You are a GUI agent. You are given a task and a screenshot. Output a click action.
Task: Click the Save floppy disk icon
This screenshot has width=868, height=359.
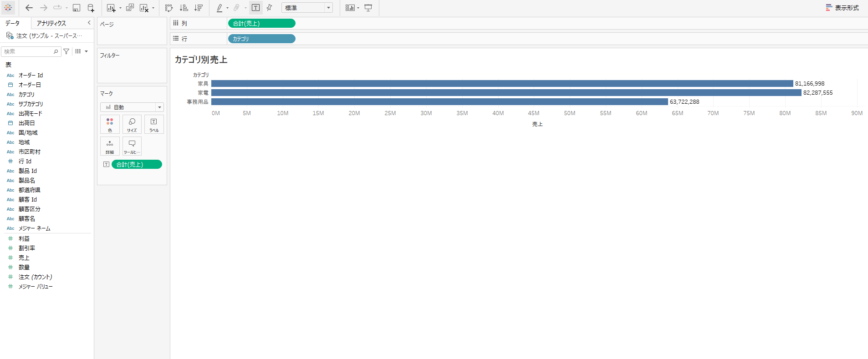coord(77,8)
